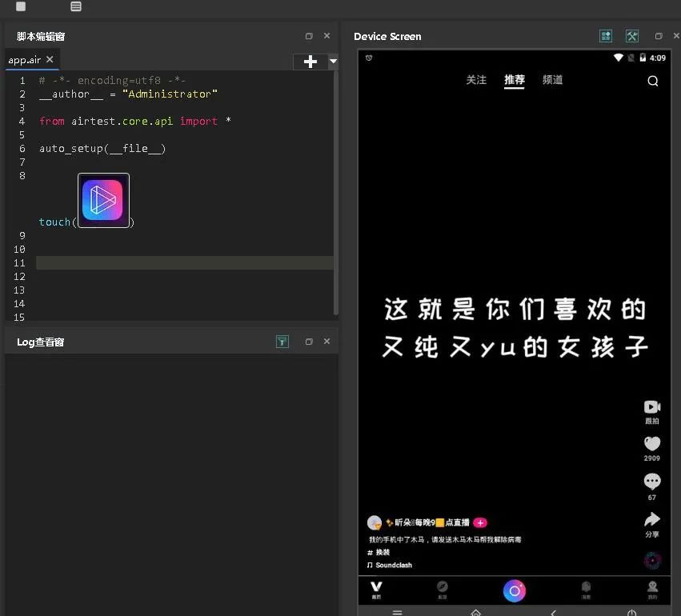Like the video with the heart icon

coord(652,444)
